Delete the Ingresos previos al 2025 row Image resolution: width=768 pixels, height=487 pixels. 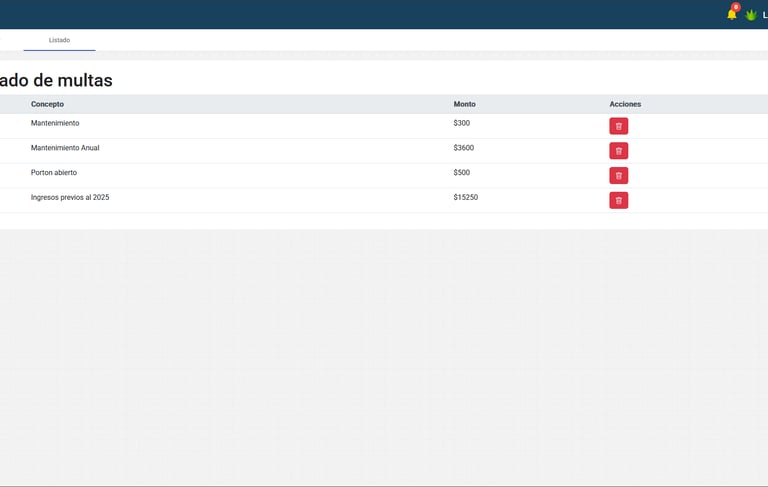[619, 200]
